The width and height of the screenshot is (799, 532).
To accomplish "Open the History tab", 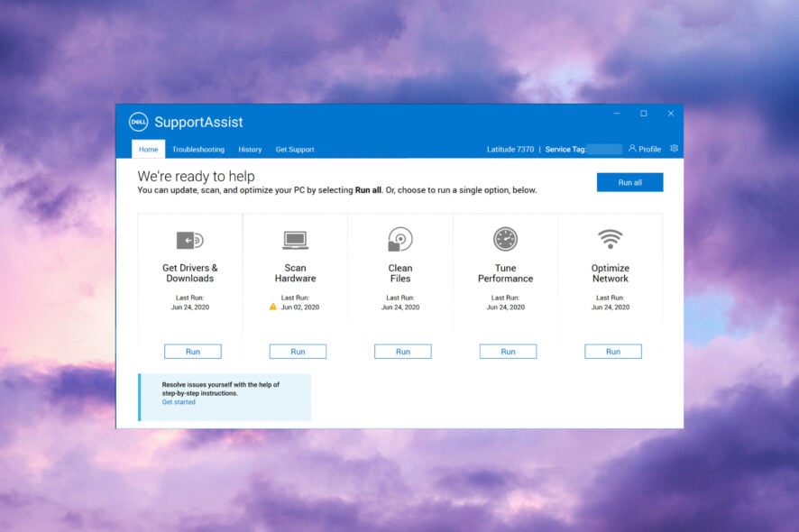I will click(x=250, y=149).
